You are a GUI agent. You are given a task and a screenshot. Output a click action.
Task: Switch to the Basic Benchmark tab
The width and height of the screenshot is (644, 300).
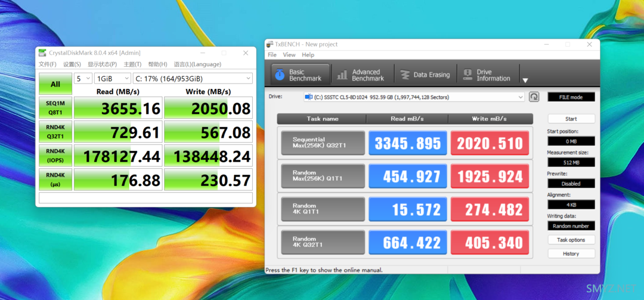pos(300,75)
